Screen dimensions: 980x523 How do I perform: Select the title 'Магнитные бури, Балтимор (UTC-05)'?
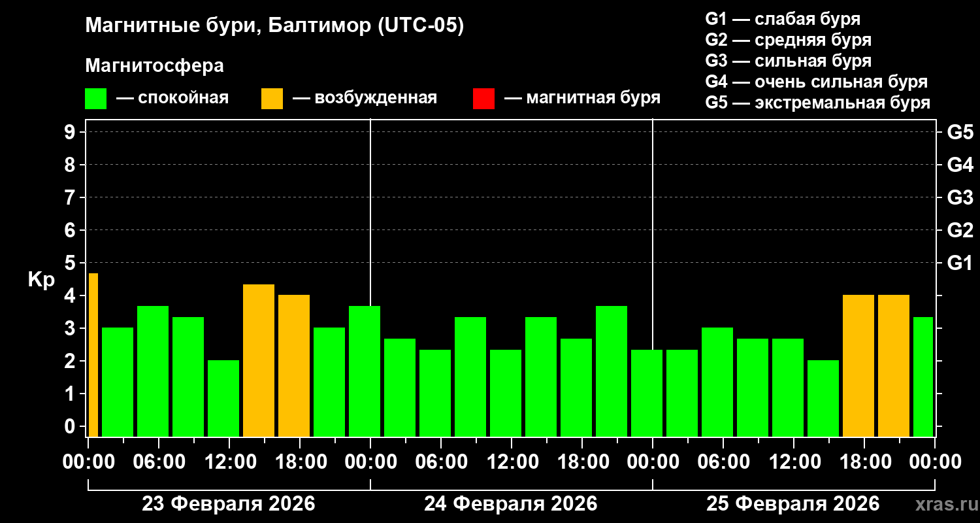coord(274,26)
